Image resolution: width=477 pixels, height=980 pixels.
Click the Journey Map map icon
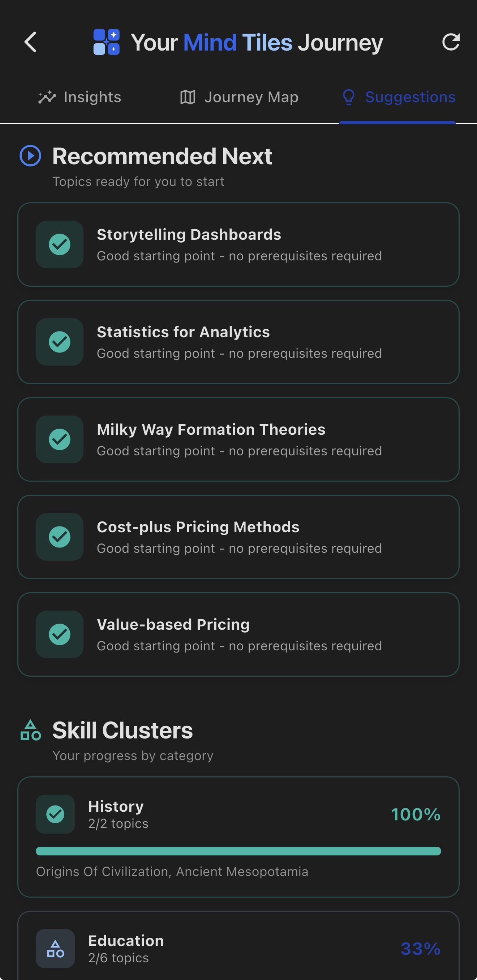[188, 97]
